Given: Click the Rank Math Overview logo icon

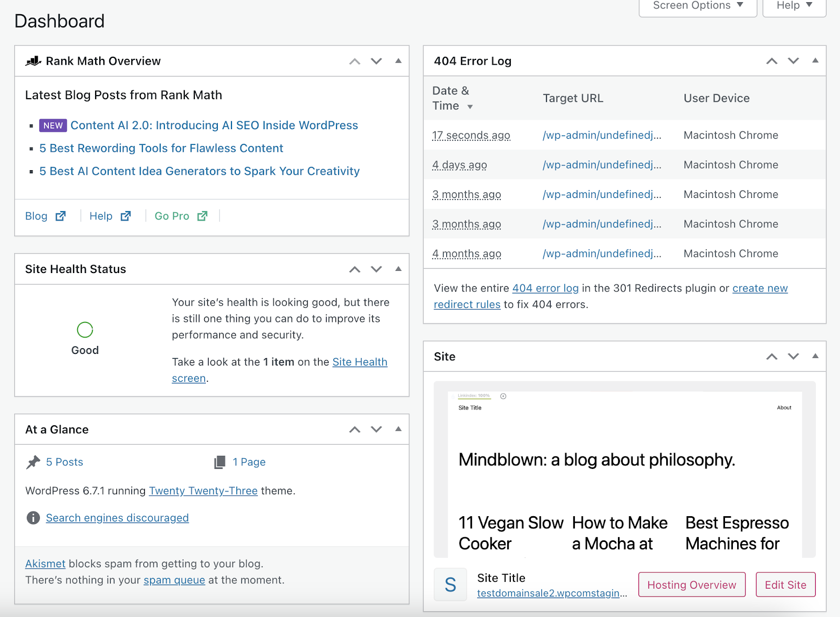Looking at the screenshot, I should 33,60.
